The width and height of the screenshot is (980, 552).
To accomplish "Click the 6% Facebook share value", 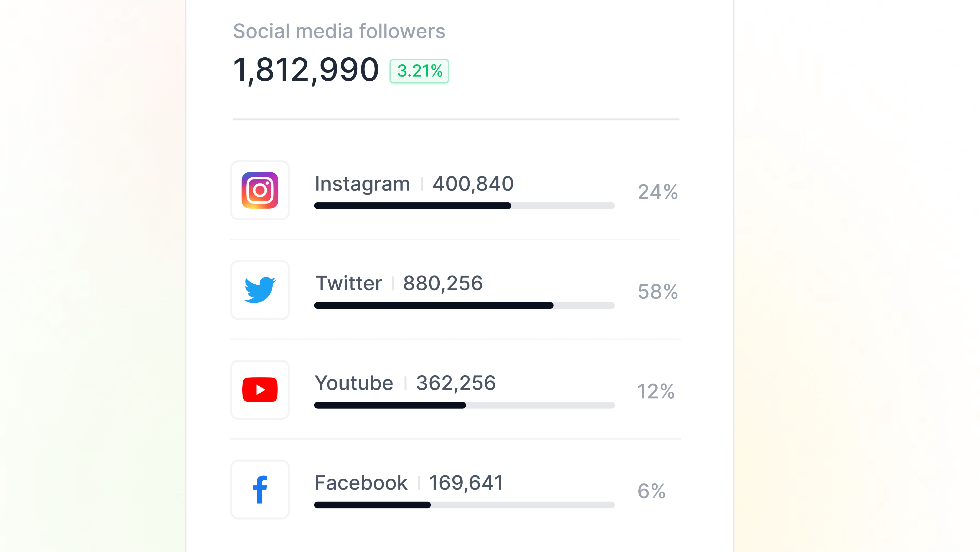I will 651,491.
